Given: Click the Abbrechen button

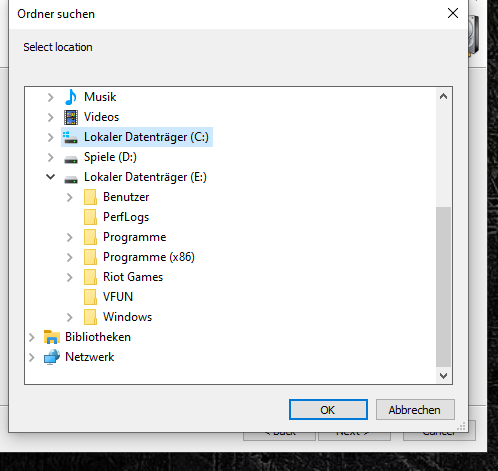Looking at the screenshot, I should 415,410.
